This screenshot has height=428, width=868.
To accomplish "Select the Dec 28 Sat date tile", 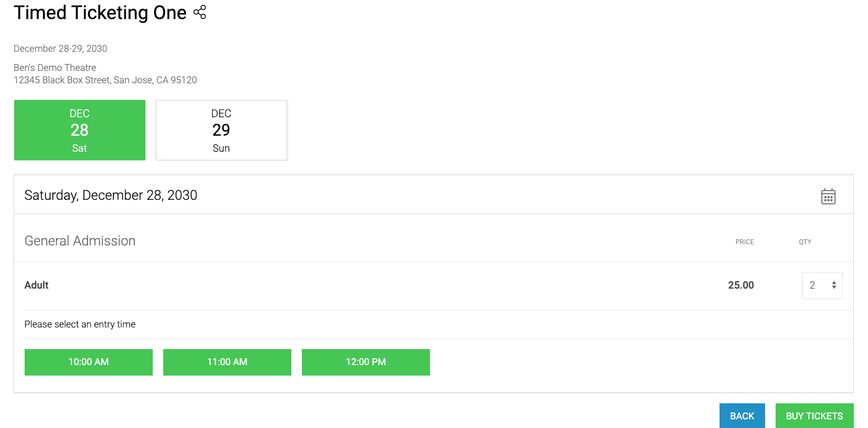I will click(x=79, y=130).
